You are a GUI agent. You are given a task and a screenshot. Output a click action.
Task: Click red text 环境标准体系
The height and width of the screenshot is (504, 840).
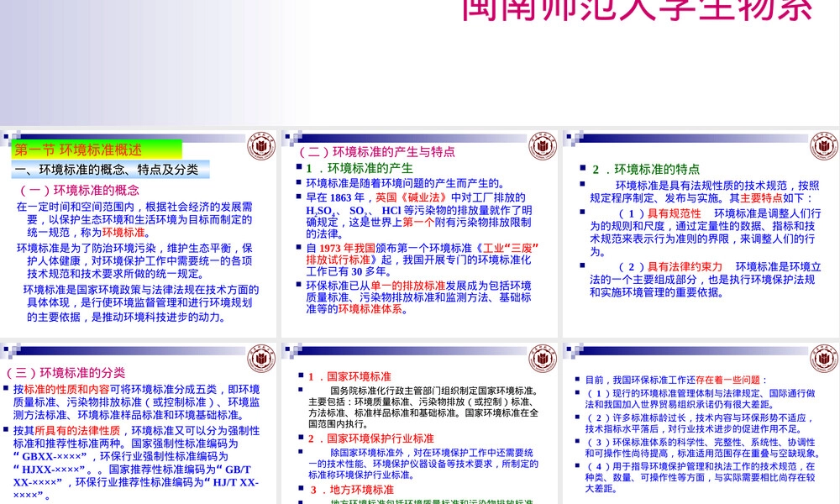tap(370, 309)
